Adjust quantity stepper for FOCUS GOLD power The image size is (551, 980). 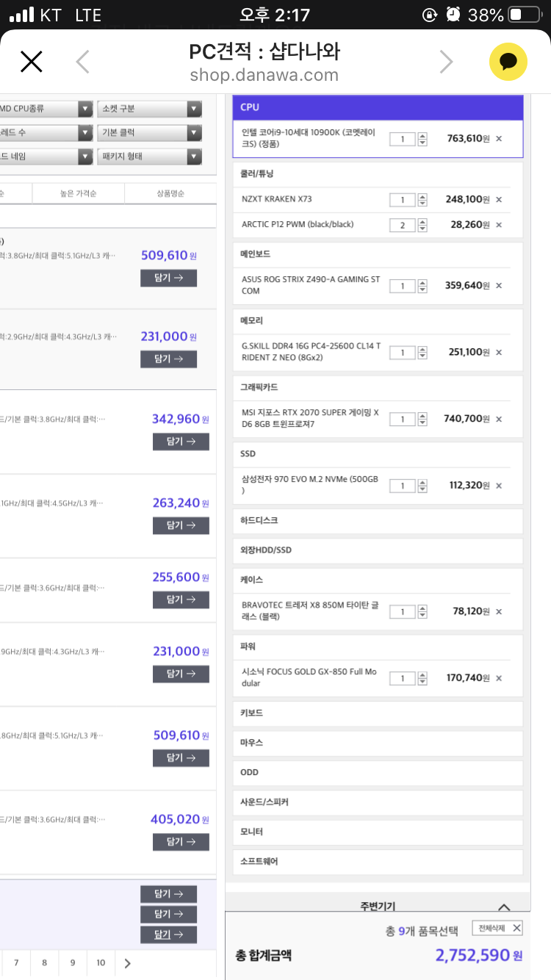coord(422,678)
